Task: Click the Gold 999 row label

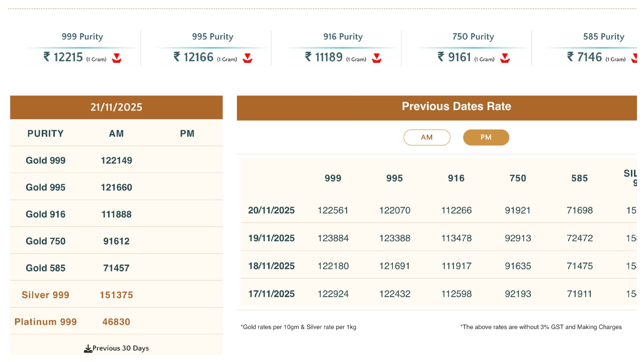Action: [46, 161]
